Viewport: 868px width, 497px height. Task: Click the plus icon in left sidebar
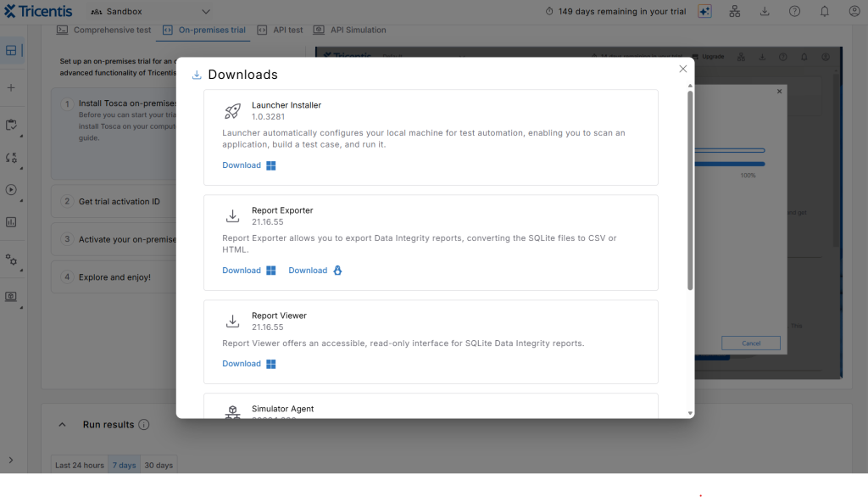pos(11,87)
